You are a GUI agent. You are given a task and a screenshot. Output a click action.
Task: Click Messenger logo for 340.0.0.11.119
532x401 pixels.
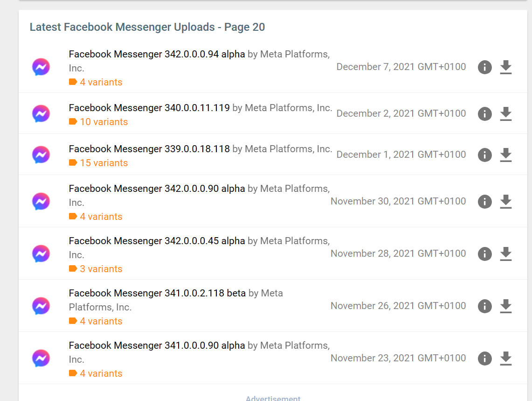[41, 113]
